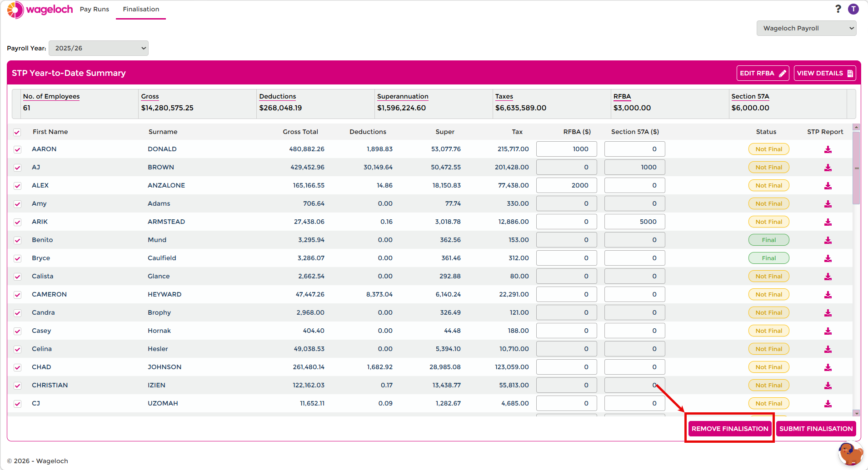Click SUBMIT FINALISATION button
Viewport: 868px width, 470px height.
pyautogui.click(x=816, y=429)
